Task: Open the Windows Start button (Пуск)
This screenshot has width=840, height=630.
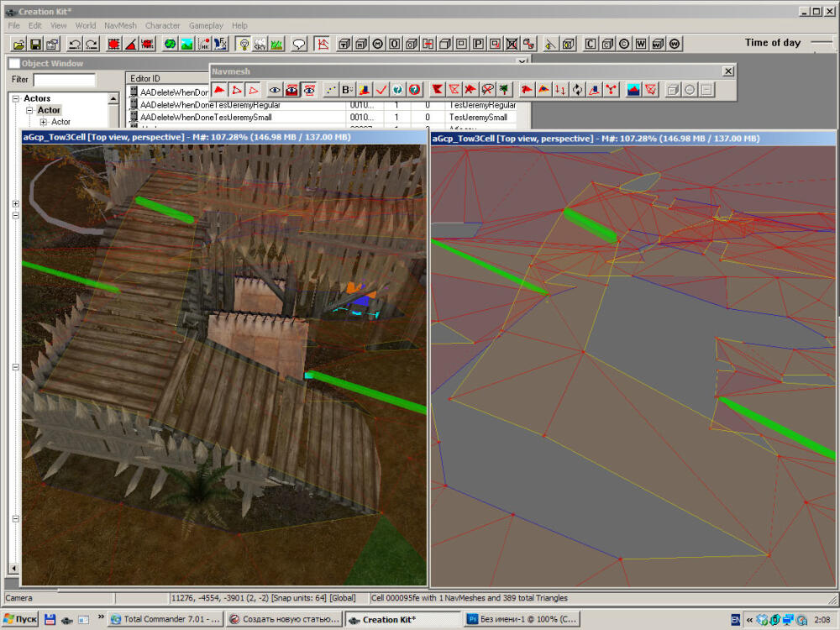Action: 20,619
